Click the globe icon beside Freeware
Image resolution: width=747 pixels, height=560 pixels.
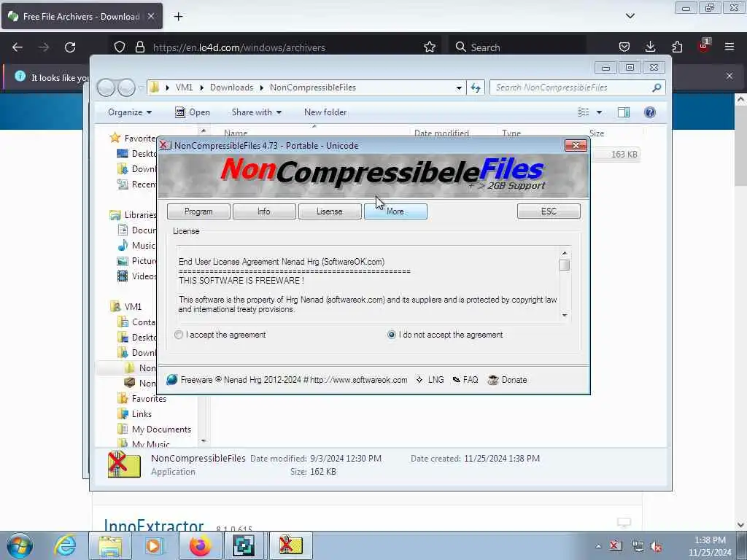point(172,379)
